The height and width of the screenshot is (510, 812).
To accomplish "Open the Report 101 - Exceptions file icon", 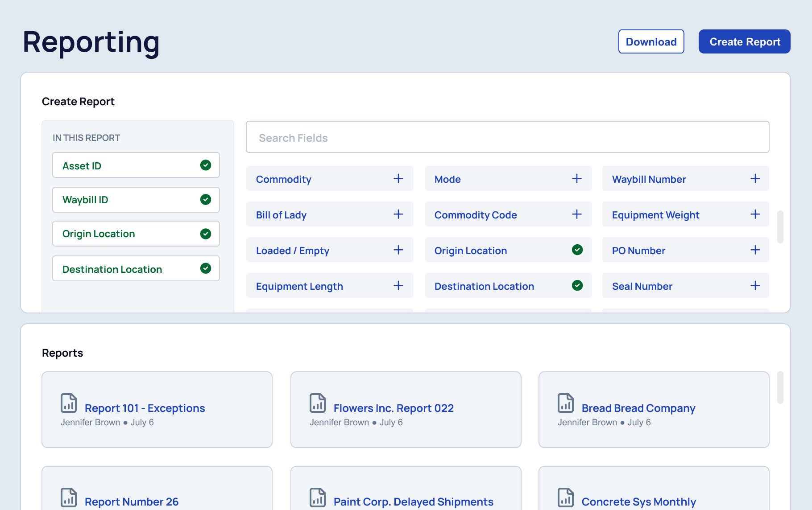I will tap(69, 403).
